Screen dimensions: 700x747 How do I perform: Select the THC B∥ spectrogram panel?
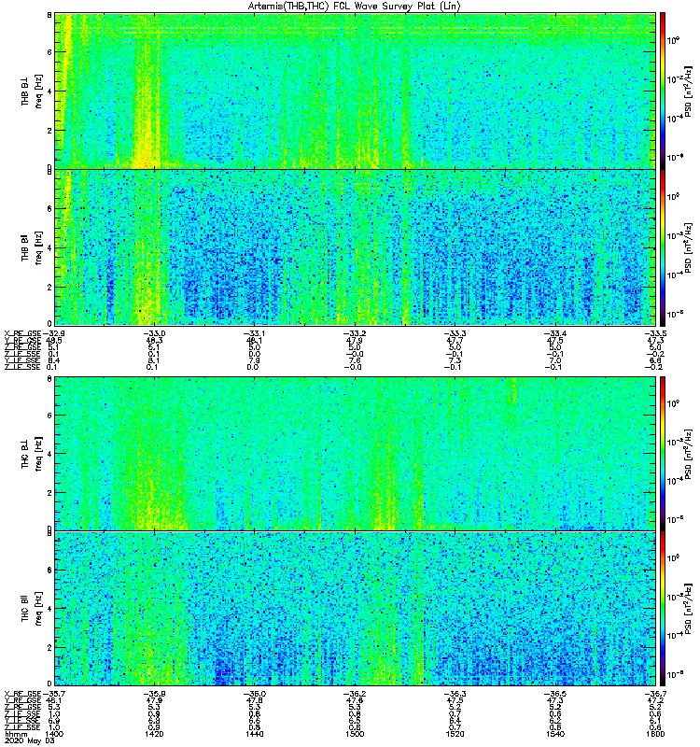(x=355, y=609)
